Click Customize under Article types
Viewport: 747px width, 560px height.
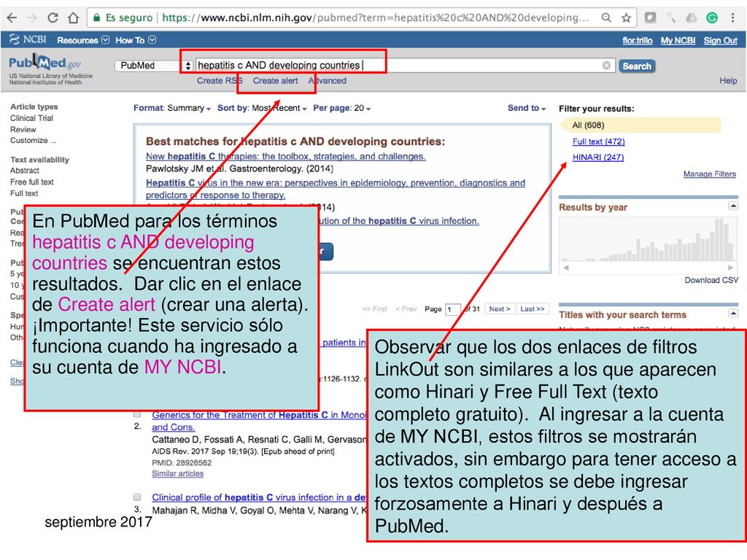click(x=33, y=141)
